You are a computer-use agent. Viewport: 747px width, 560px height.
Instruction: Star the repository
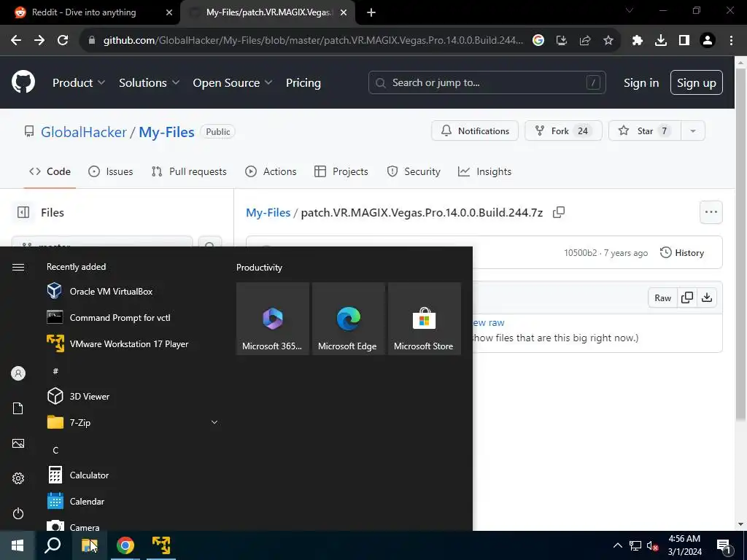tap(645, 131)
